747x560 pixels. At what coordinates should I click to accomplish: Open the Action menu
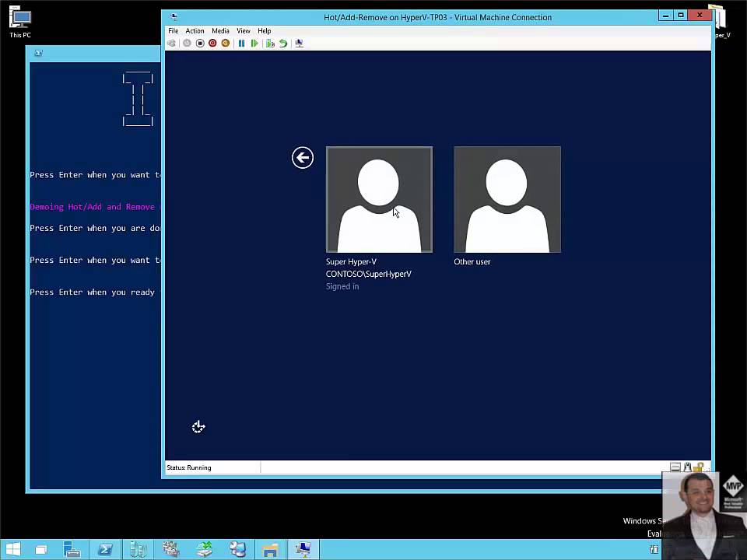(195, 31)
